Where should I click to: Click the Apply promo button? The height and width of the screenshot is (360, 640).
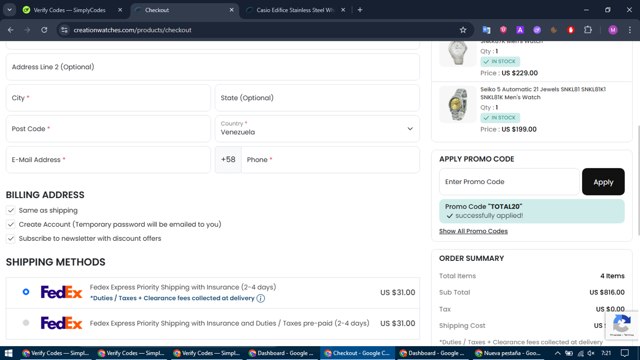(x=603, y=182)
